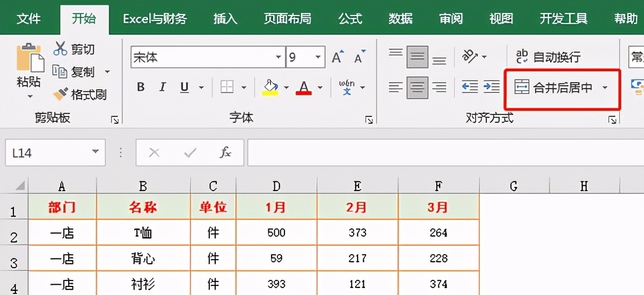Click the Paste (粘贴) clipboard icon
Screen dimensions: 644x295
30,57
